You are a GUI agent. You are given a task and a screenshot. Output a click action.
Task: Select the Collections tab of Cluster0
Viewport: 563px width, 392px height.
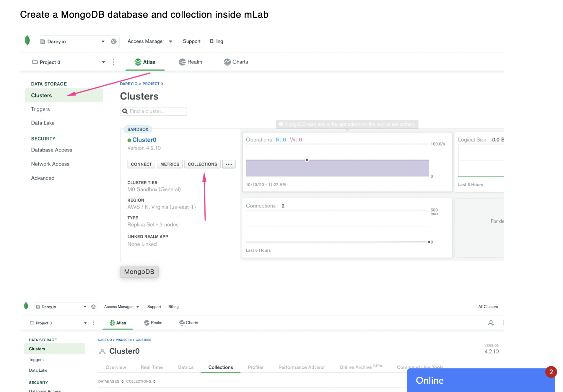pos(221,367)
